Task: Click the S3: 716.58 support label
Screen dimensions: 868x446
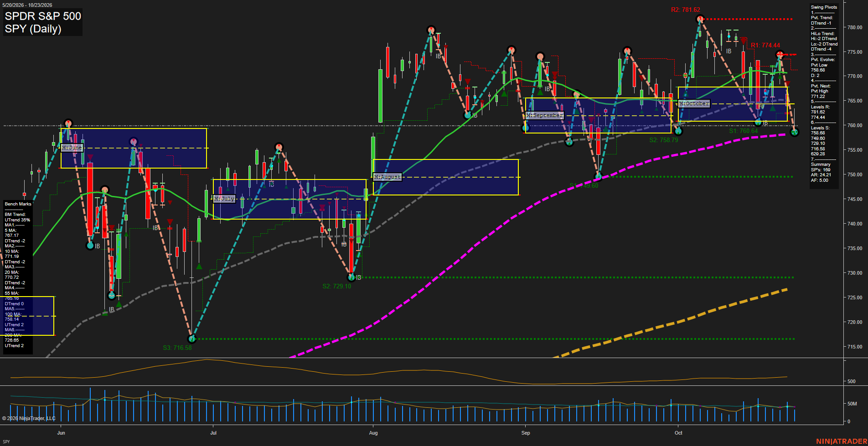Action: click(x=177, y=348)
